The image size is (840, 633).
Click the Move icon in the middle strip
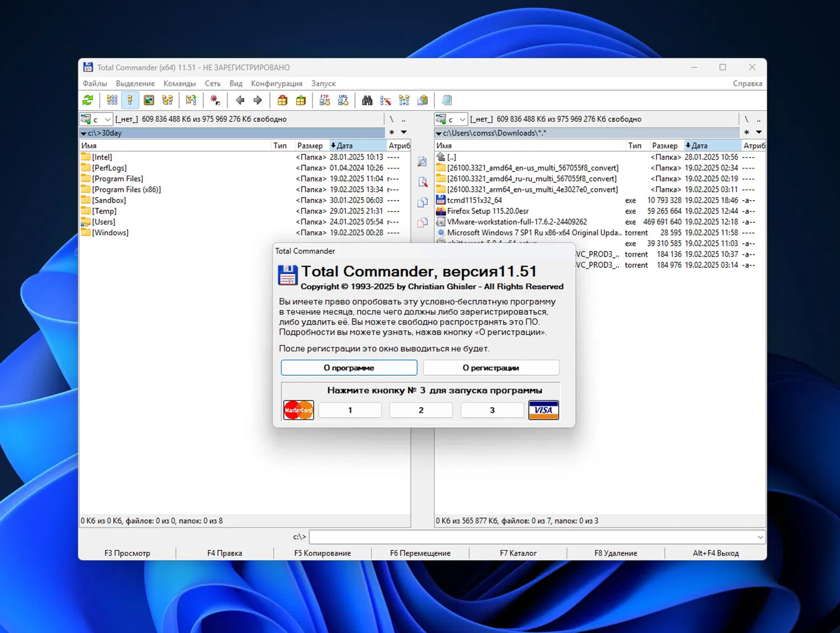coord(422,222)
